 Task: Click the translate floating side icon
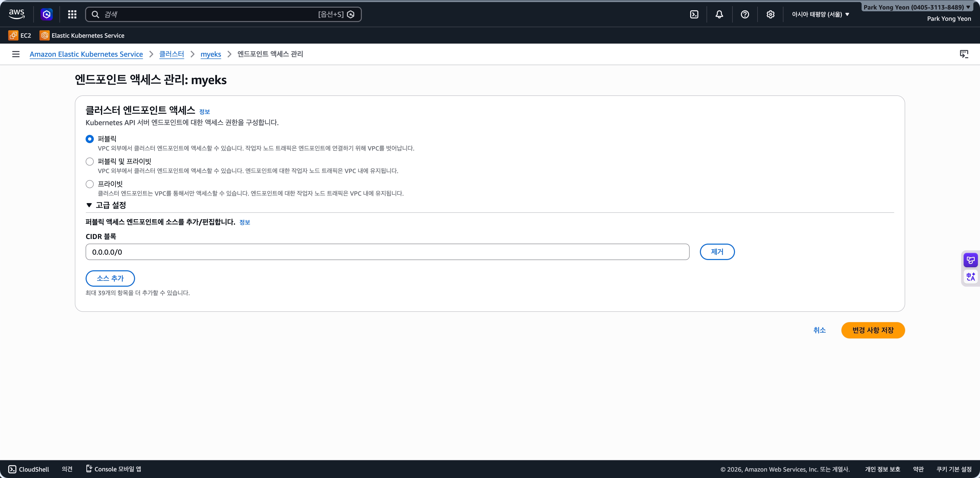point(971,277)
